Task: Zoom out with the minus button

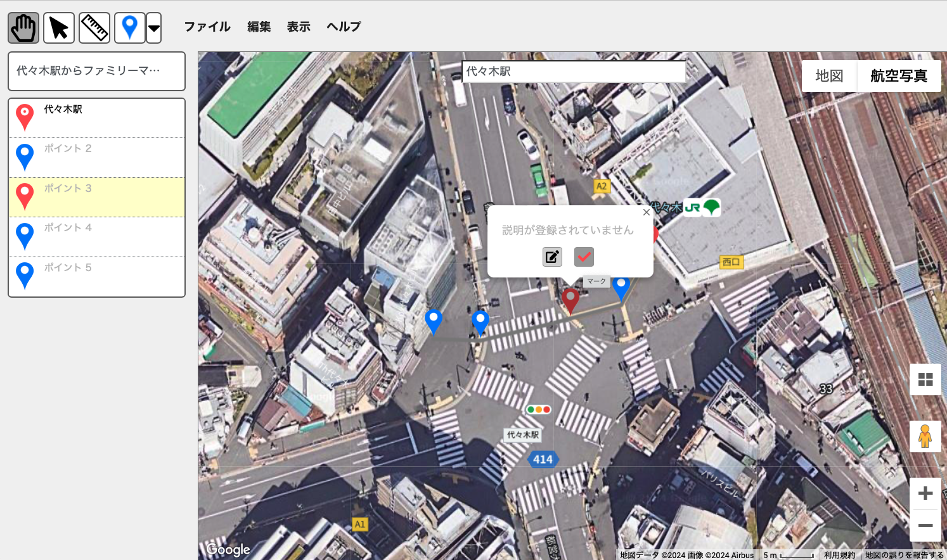Action: tap(925, 526)
